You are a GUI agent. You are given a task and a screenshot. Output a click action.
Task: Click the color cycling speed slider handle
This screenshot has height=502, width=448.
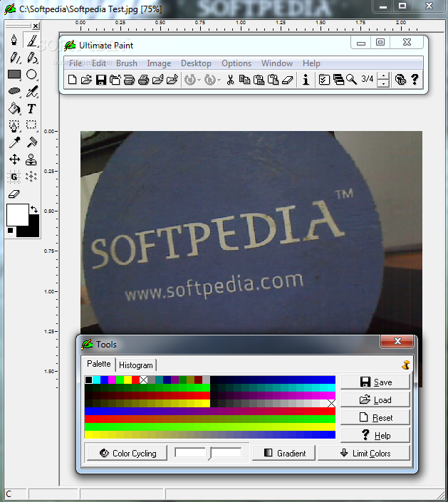(209, 454)
